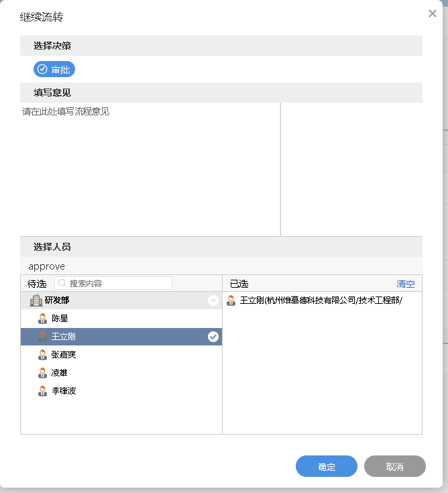Toggle the 审批 decision option
448x493 pixels.
coord(54,69)
